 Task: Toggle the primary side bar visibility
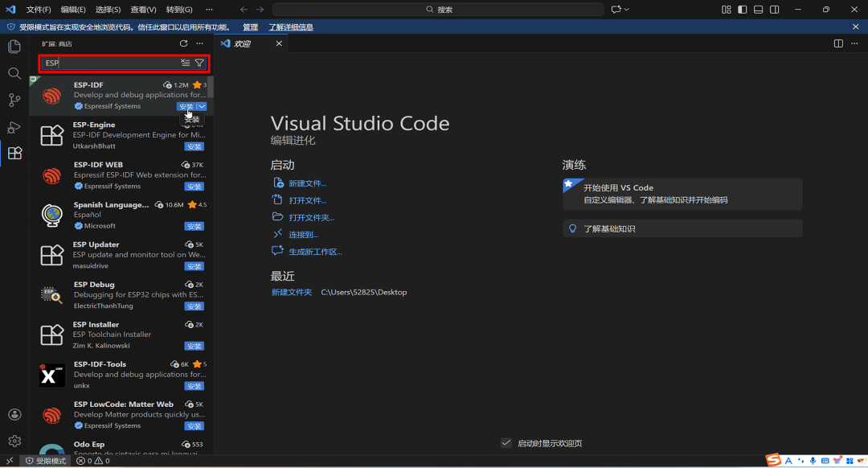pyautogui.click(x=743, y=10)
